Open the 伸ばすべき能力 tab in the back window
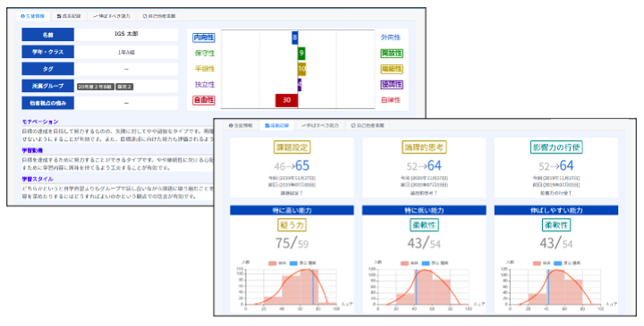 [111, 16]
